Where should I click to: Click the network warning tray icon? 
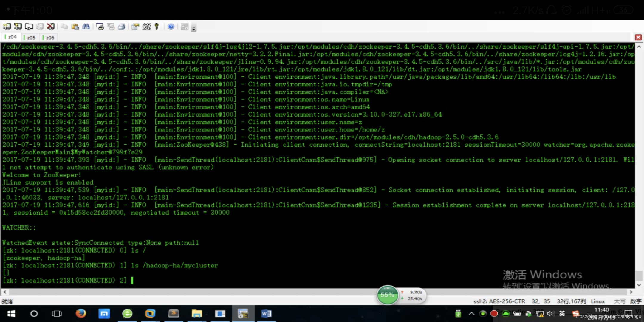point(539,314)
